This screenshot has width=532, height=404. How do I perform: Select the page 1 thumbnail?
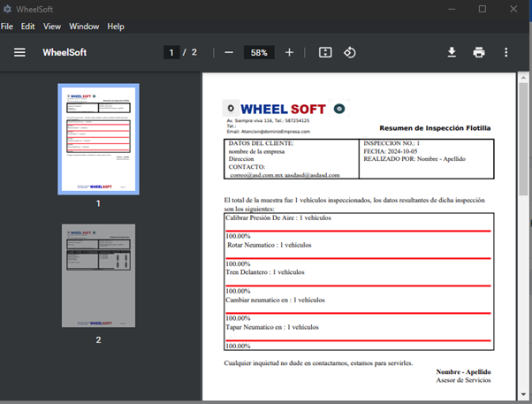pyautogui.click(x=98, y=139)
